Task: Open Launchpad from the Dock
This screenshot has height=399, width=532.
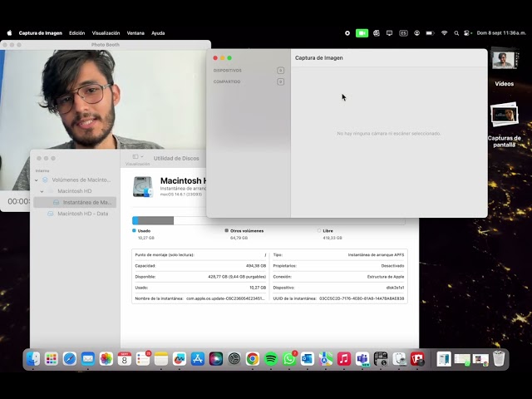Action: (x=52, y=359)
